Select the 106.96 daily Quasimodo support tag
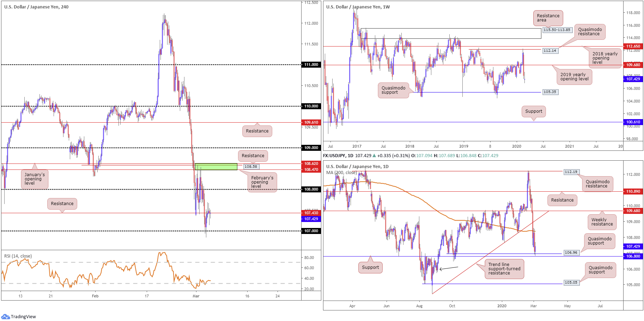Screen dimensions: 644x321 [571, 253]
